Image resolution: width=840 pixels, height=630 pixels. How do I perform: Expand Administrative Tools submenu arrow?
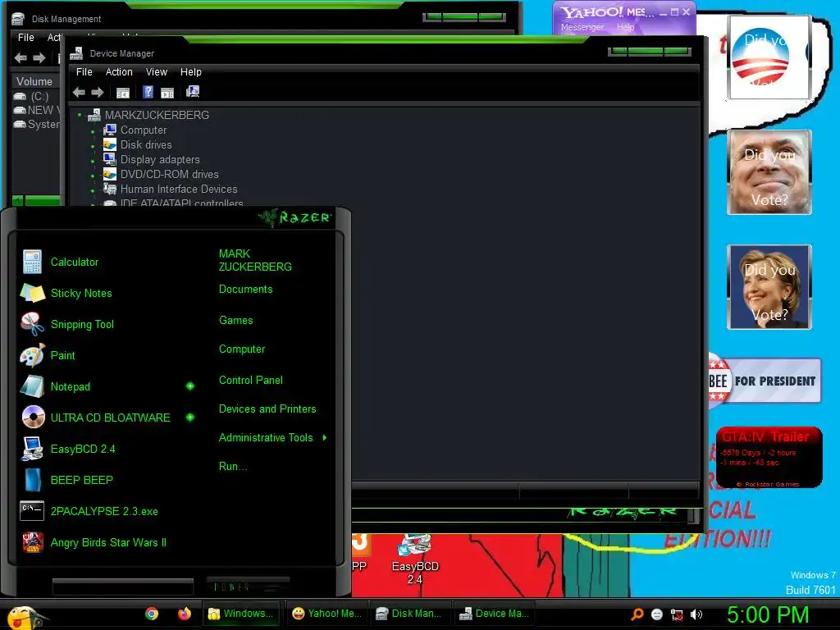(325, 438)
